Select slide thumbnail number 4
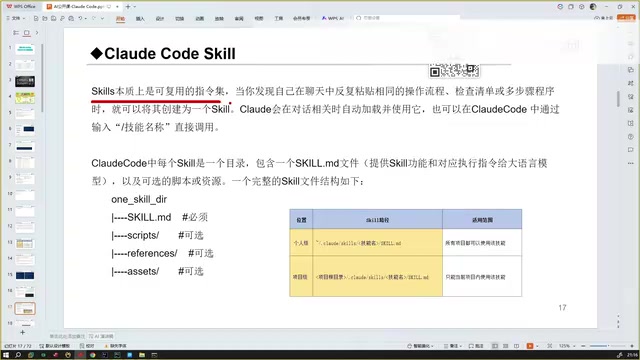The height and width of the screenshot is (360, 640). (25, 98)
